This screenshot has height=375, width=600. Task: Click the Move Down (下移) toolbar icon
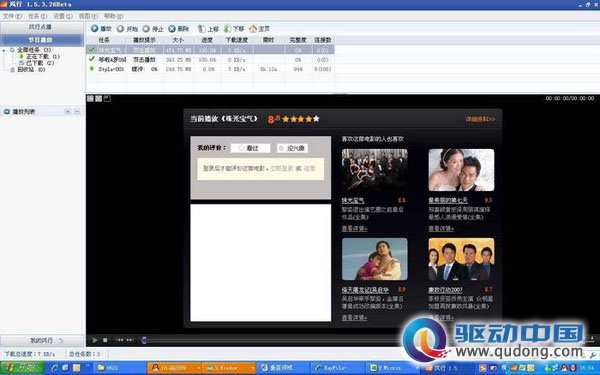tap(227, 28)
